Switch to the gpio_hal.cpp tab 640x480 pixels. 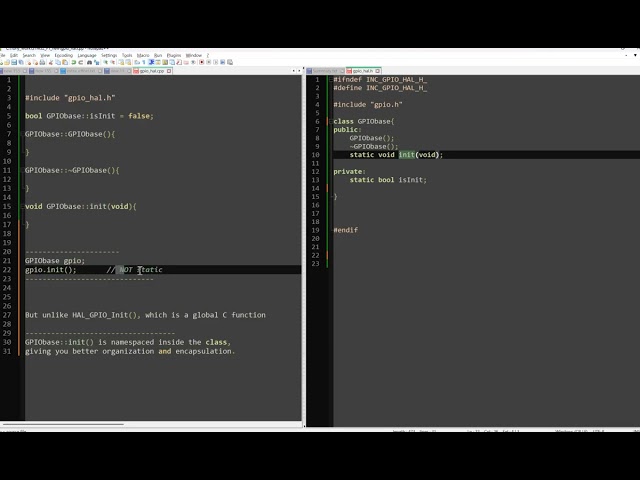152,71
